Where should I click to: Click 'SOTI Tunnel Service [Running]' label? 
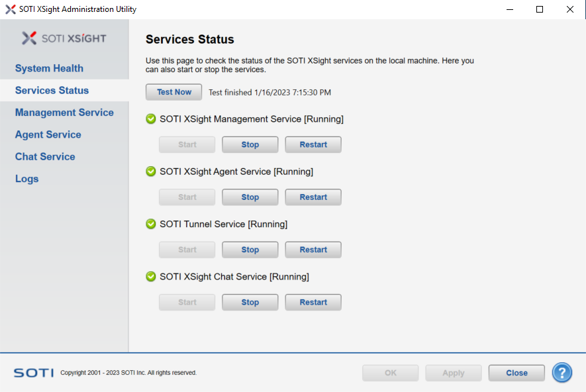click(224, 224)
